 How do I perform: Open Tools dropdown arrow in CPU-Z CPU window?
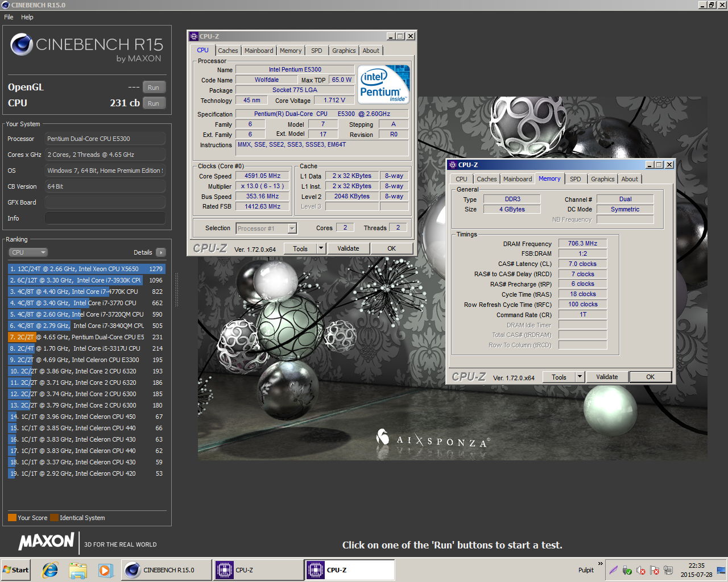coord(321,248)
